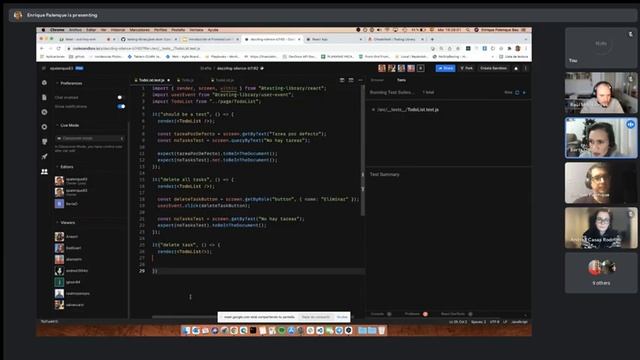The height and width of the screenshot is (360, 640).
Task: Toggle the Chat enabled switch
Action: pyautogui.click(x=120, y=98)
